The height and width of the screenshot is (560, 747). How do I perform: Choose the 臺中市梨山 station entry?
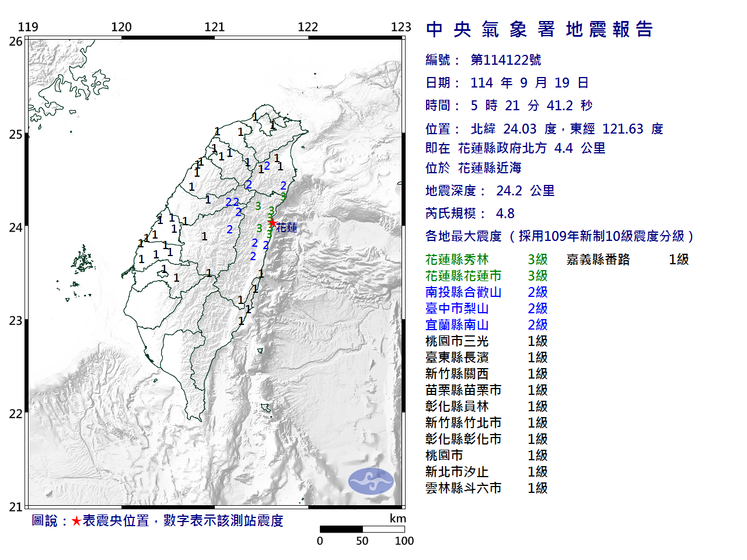pos(457,309)
